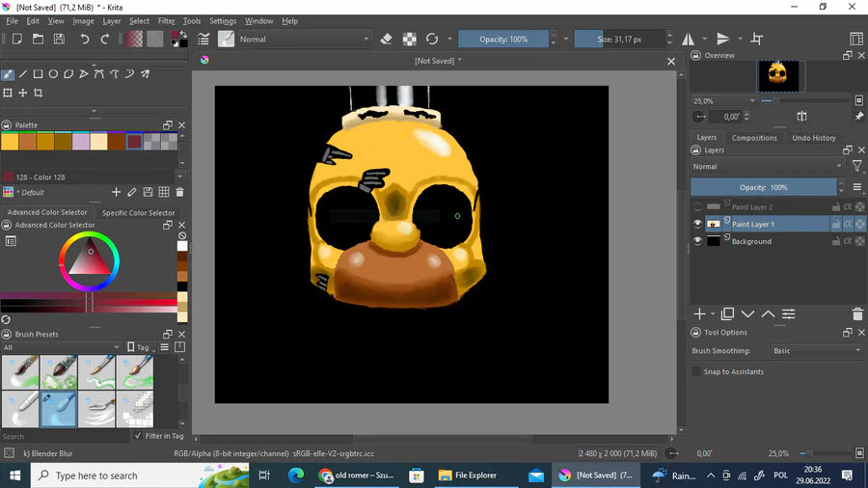Select the Line tool
868x488 pixels.
pyautogui.click(x=23, y=73)
